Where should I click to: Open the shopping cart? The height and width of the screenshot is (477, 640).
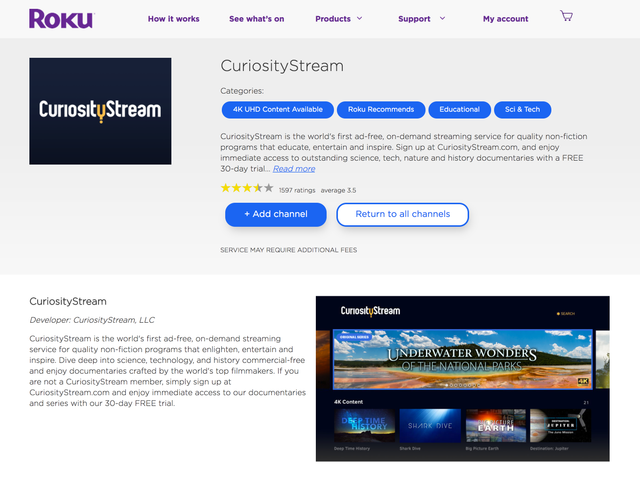pos(567,17)
